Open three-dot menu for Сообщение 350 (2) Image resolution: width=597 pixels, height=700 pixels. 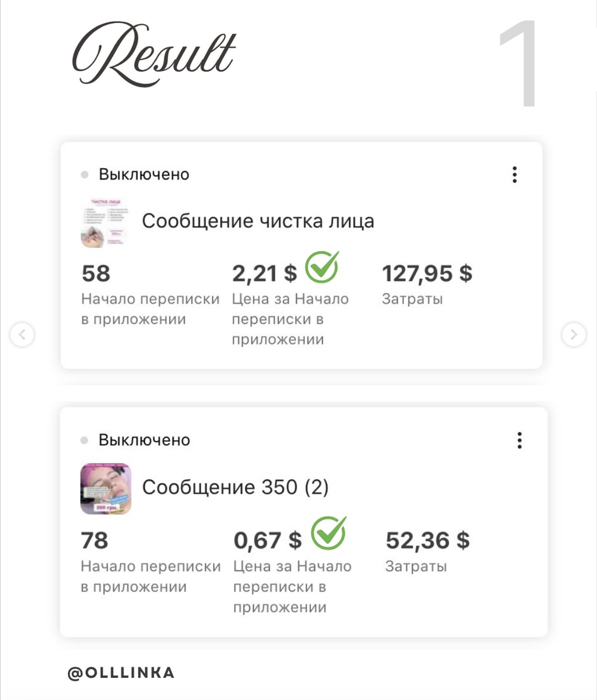tap(519, 440)
